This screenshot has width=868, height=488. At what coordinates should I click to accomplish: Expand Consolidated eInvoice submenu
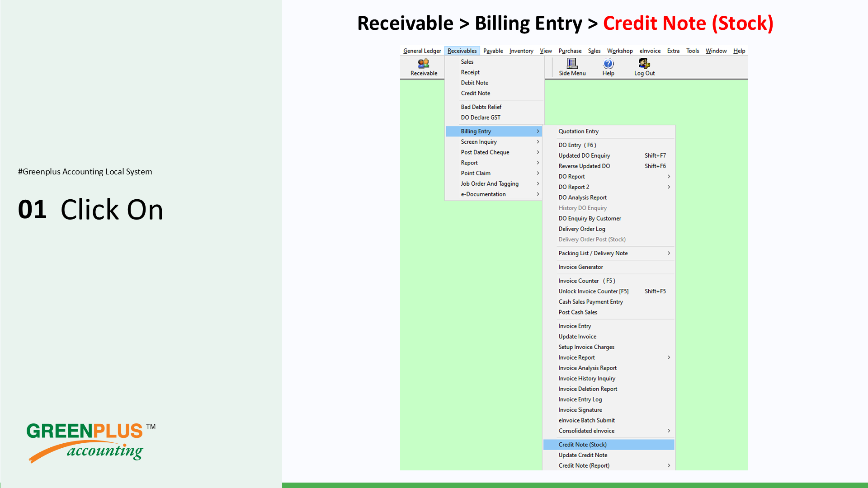coord(609,431)
